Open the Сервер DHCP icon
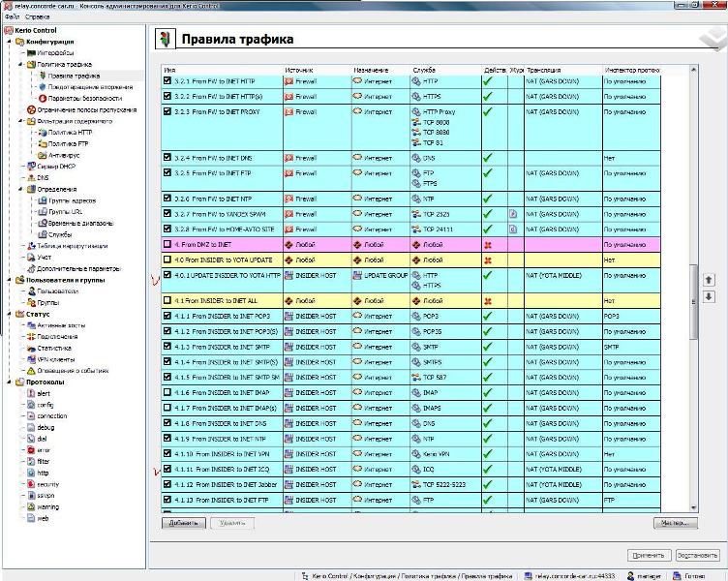 tap(31, 167)
